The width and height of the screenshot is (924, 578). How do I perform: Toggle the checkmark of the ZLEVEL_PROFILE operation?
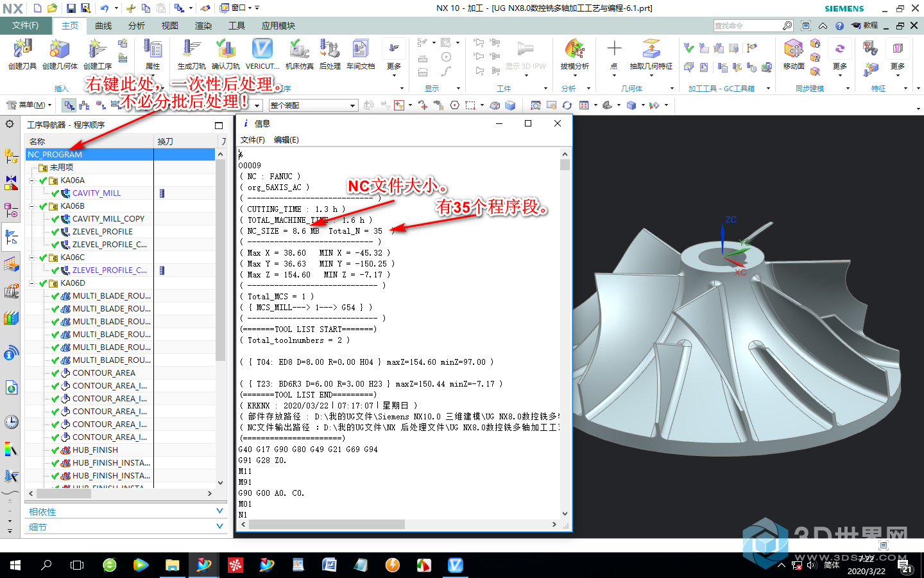coord(55,232)
